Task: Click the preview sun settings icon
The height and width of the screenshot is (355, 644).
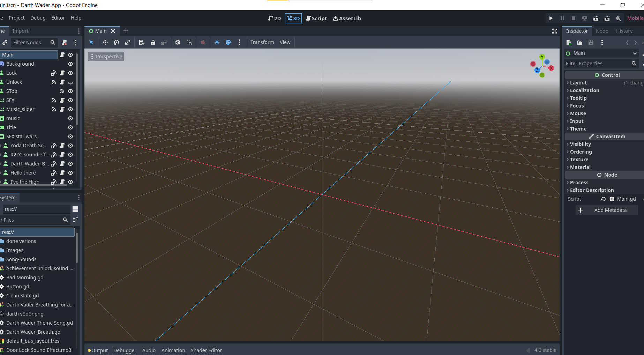Action: pyautogui.click(x=217, y=42)
